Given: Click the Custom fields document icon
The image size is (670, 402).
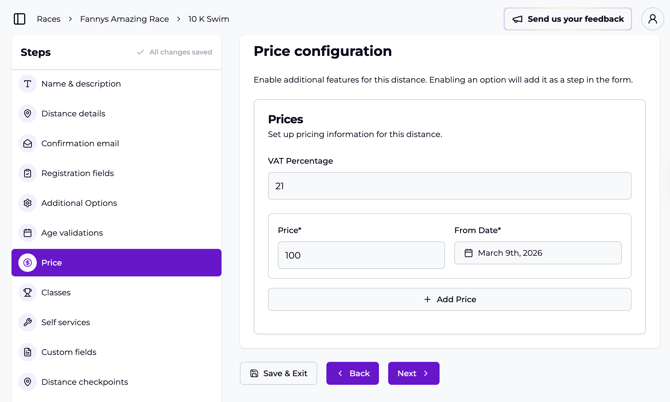Looking at the screenshot, I should 28,352.
